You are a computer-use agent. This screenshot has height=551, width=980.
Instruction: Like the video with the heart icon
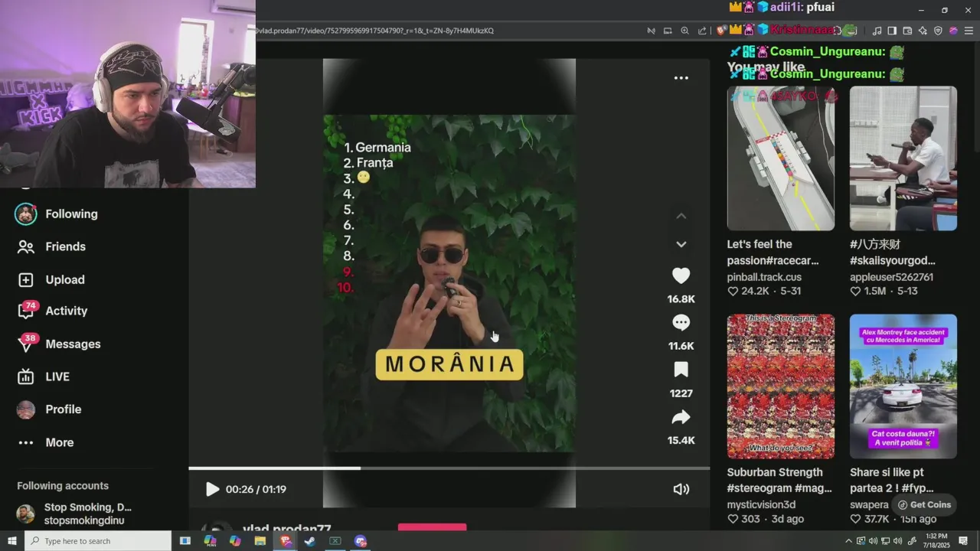681,275
